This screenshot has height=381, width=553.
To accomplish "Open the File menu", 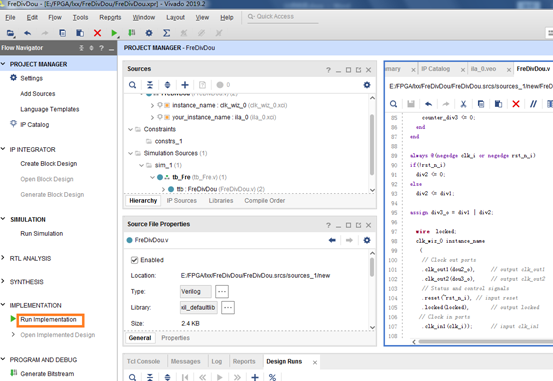I will (x=10, y=17).
